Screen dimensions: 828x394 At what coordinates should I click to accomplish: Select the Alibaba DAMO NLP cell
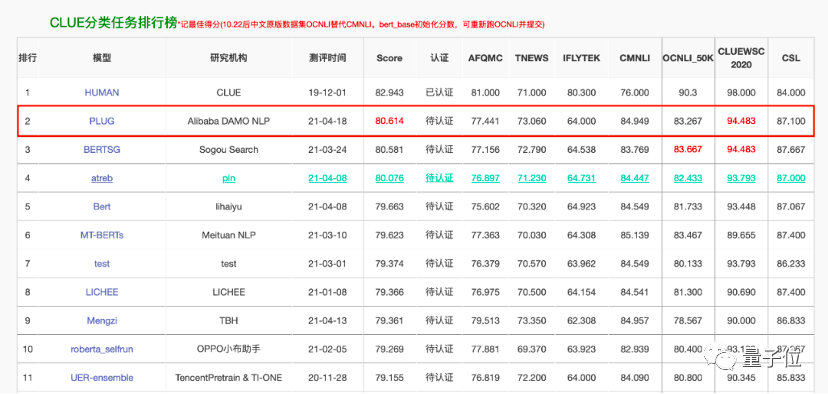coord(229,121)
